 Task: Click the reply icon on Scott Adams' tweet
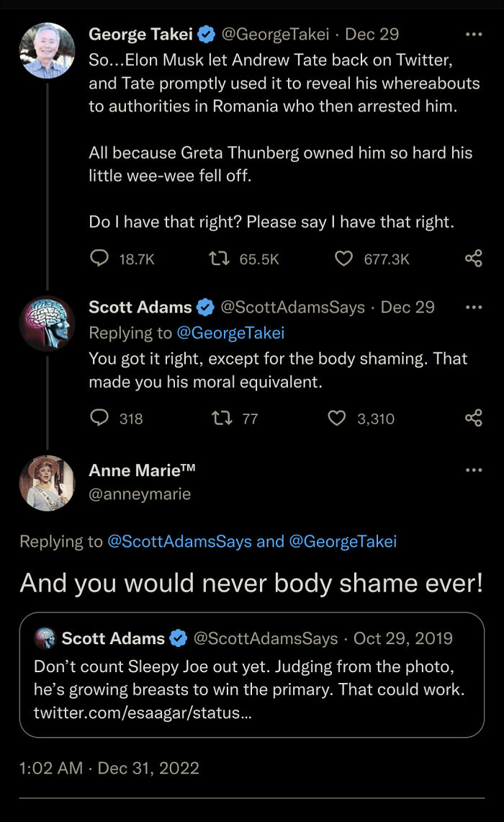pyautogui.click(x=100, y=418)
